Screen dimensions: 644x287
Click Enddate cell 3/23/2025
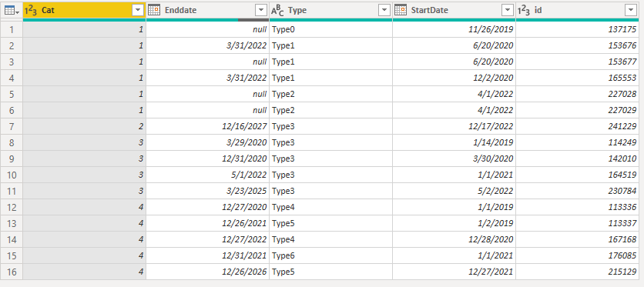tap(207, 191)
